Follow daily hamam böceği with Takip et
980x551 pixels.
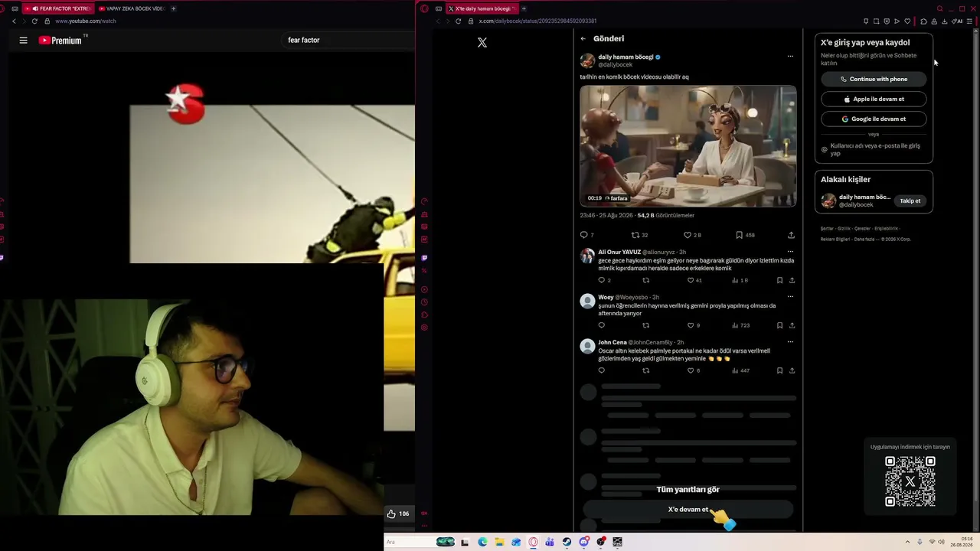tap(910, 201)
